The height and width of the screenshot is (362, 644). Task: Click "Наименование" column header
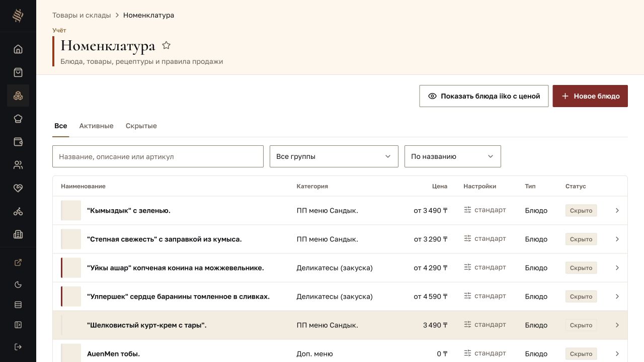(83, 186)
